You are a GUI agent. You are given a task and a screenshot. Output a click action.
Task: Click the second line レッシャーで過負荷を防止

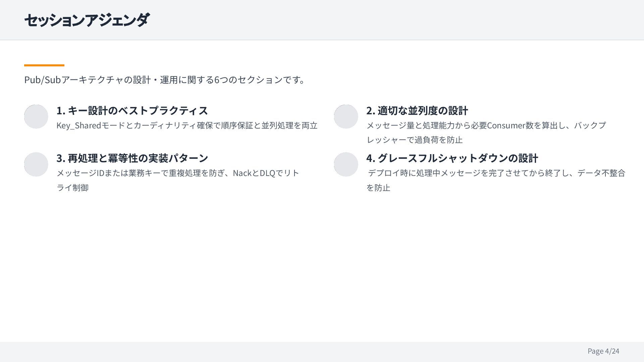(x=415, y=140)
